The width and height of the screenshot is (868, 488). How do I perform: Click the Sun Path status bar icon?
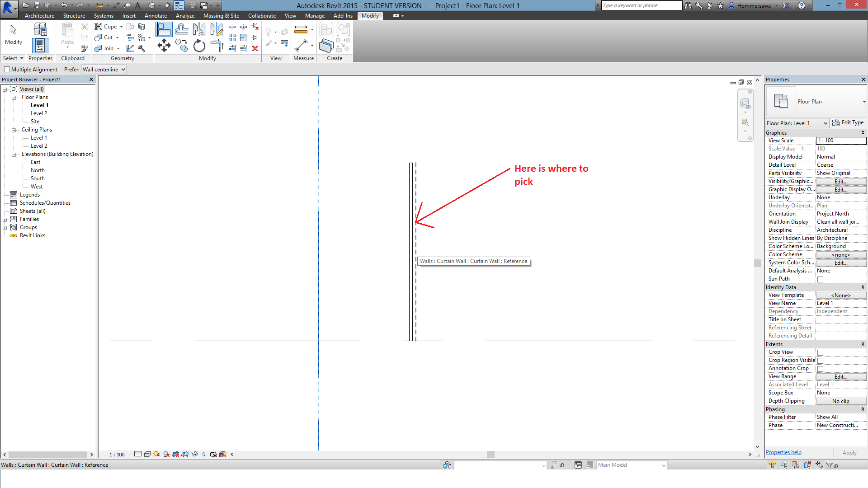pyautogui.click(x=156, y=454)
